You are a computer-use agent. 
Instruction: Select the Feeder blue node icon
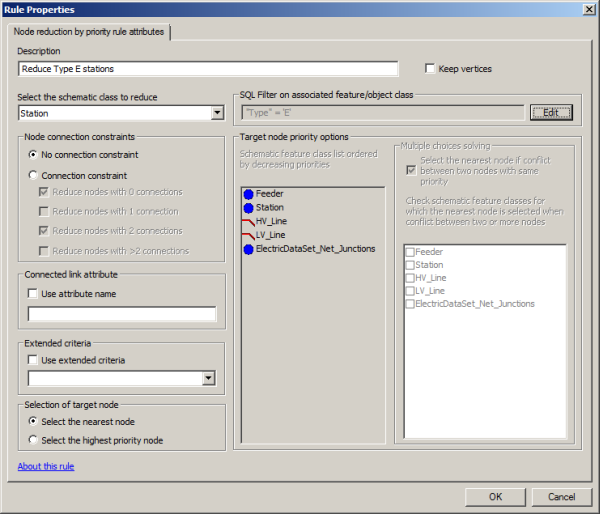pyautogui.click(x=248, y=193)
